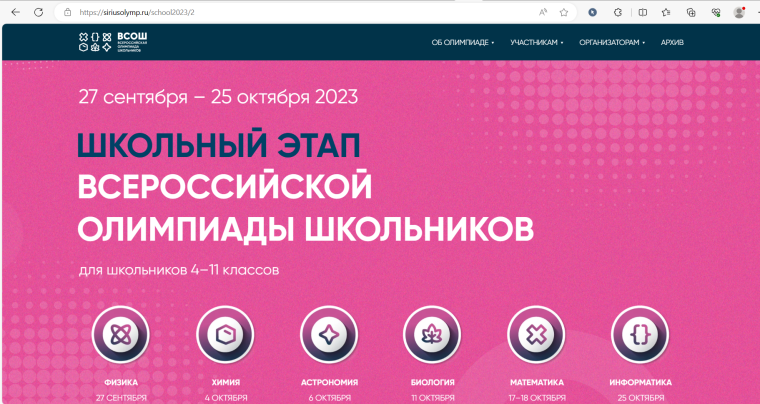Open the ИНФОРМАТИКА subject link
760x404 pixels.
click(641, 383)
